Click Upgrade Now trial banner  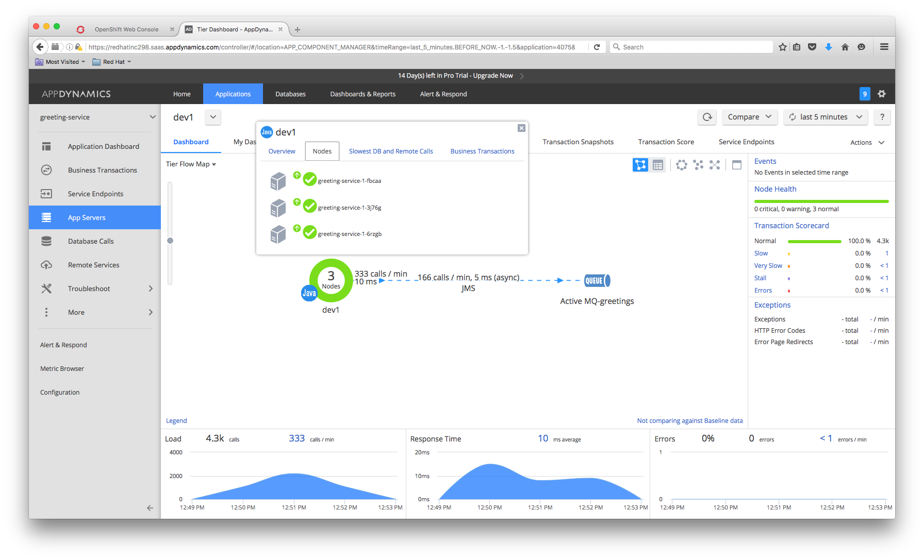click(493, 75)
